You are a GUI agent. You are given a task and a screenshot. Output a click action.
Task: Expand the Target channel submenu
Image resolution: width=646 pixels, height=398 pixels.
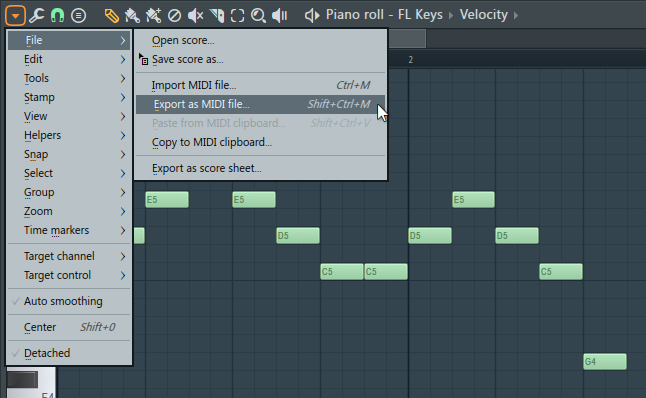tap(69, 256)
